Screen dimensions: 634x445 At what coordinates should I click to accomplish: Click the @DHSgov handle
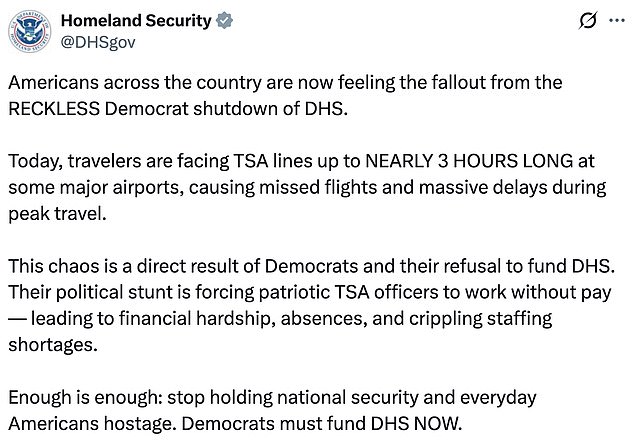(x=101, y=43)
